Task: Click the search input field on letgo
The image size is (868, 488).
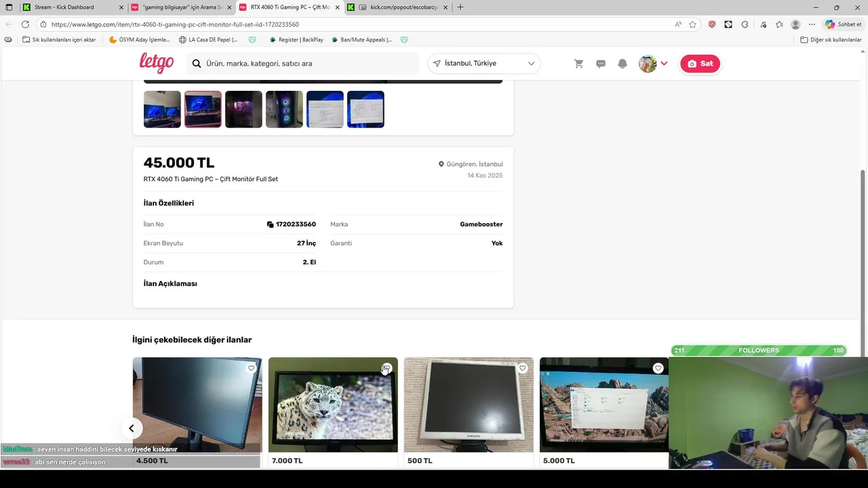Action: (302, 64)
